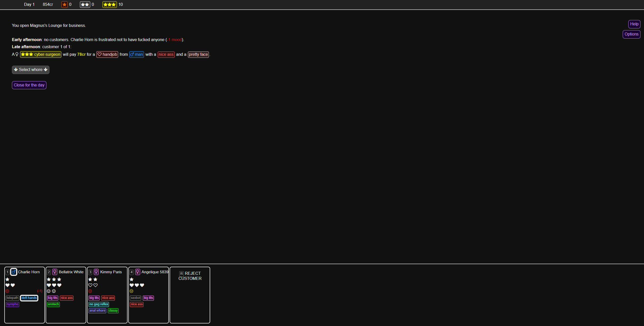Viewport: 644px width, 326px height.
Task: Click Angelique 5839's nice ass tag
Action: tap(137, 304)
